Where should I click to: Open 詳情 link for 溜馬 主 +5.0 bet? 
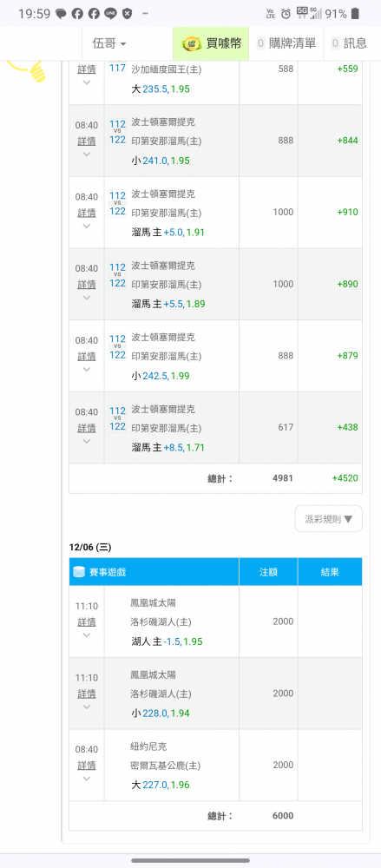[x=87, y=213]
